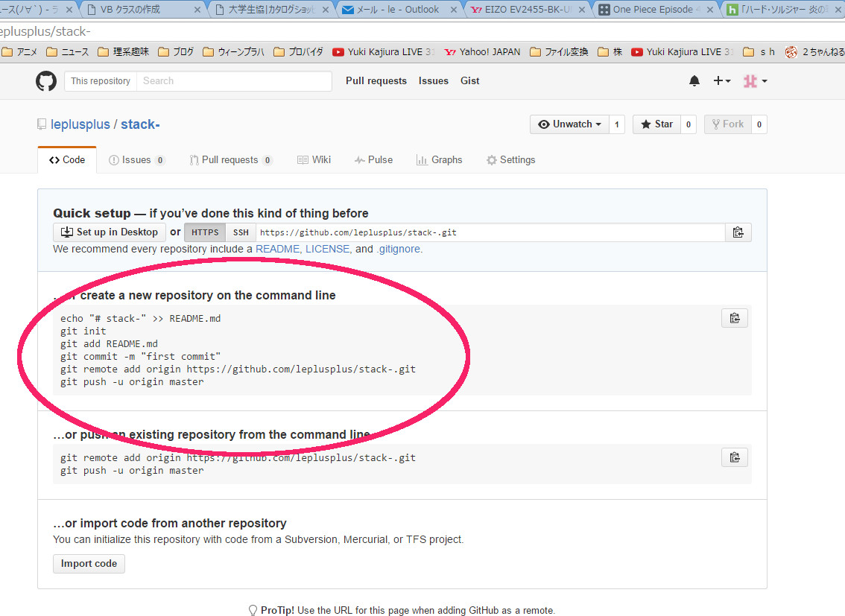Image resolution: width=845 pixels, height=616 pixels.
Task: Switch to the Code tab
Action: click(x=67, y=160)
